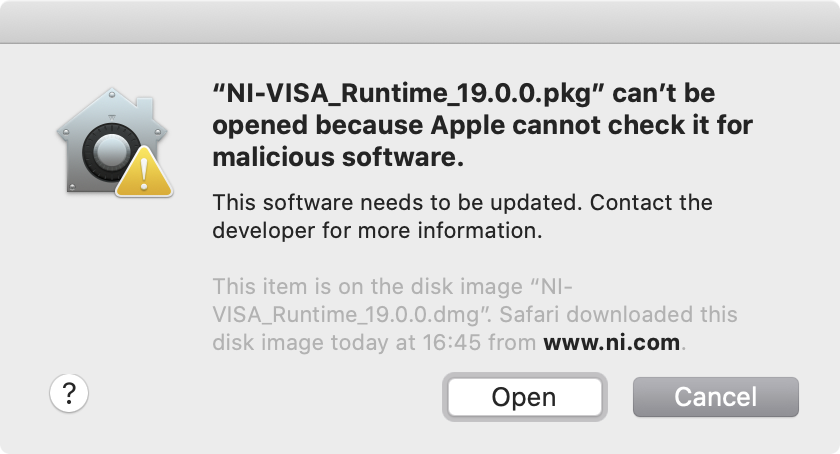This screenshot has width=840, height=454.
Task: Click the dialog's top title bar
Action: 420,21
